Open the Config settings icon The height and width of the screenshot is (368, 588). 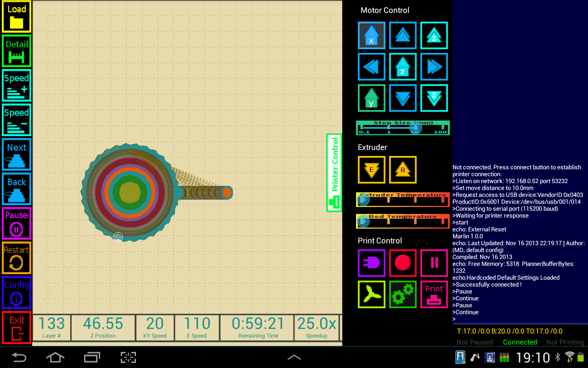[x=16, y=292]
